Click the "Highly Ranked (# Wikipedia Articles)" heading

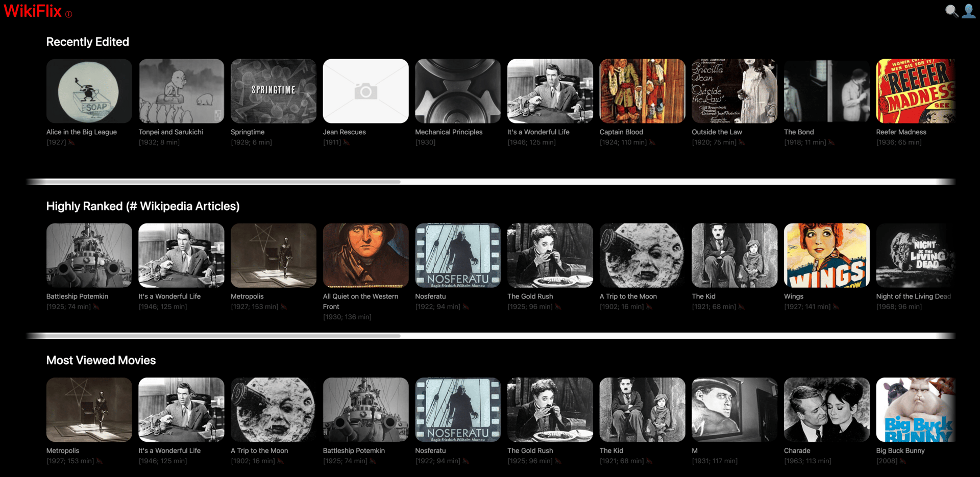pos(143,206)
